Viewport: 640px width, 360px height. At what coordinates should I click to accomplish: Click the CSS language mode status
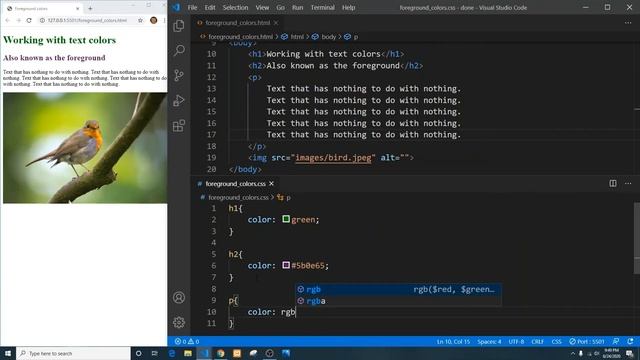556,341
